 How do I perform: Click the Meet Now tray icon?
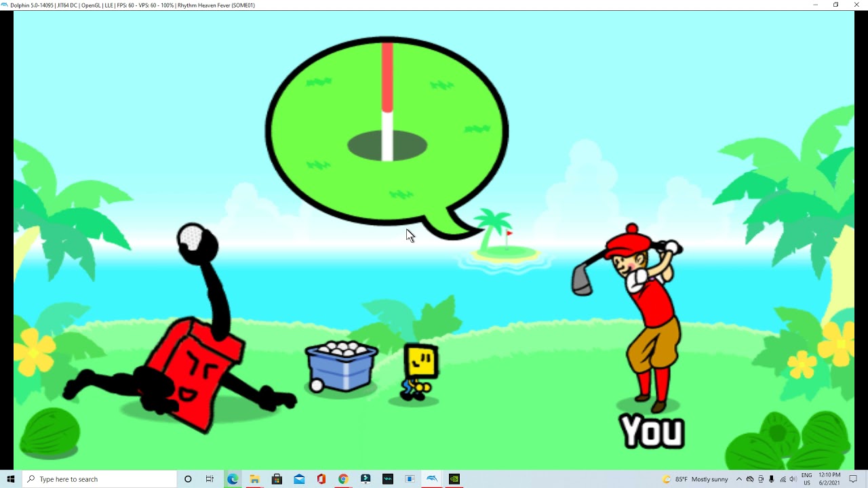tap(761, 479)
